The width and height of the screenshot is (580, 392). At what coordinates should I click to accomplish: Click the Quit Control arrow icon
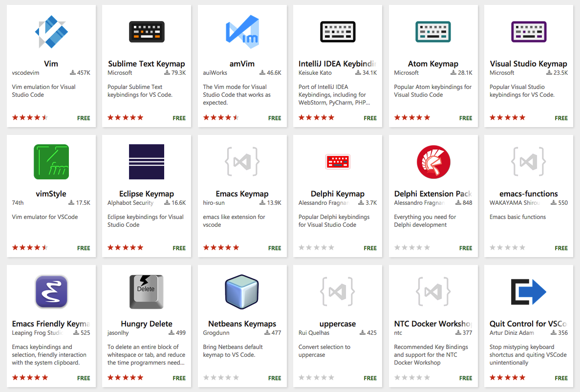(529, 292)
